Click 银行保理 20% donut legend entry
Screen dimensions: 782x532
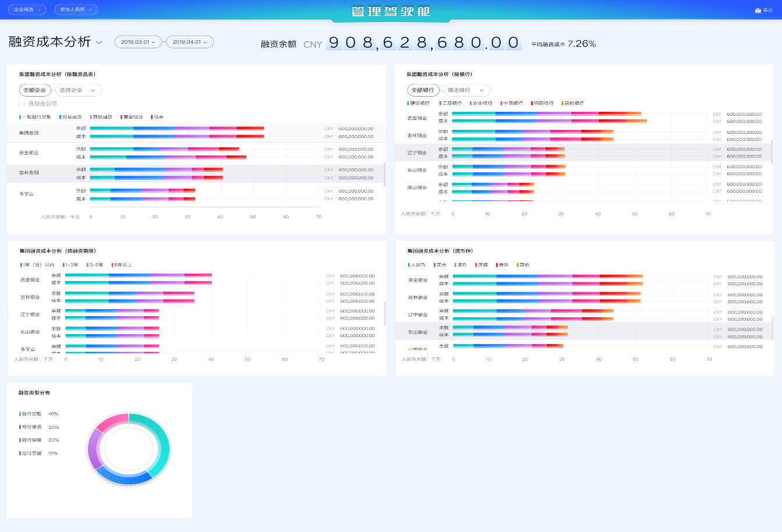pyautogui.click(x=38, y=440)
